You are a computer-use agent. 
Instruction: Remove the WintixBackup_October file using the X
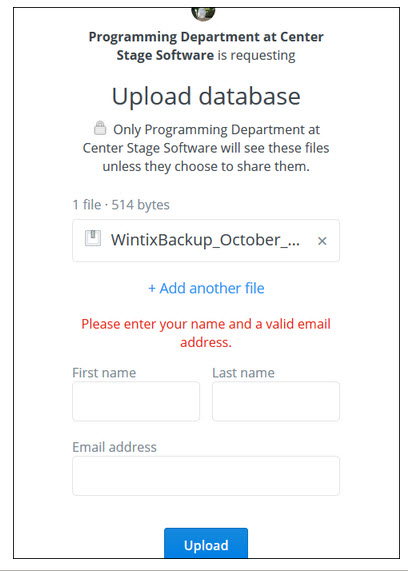pyautogui.click(x=322, y=241)
